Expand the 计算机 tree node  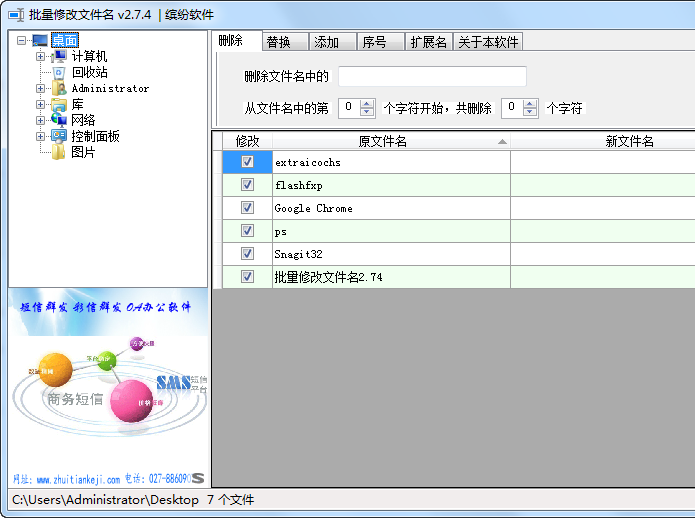click(40, 56)
